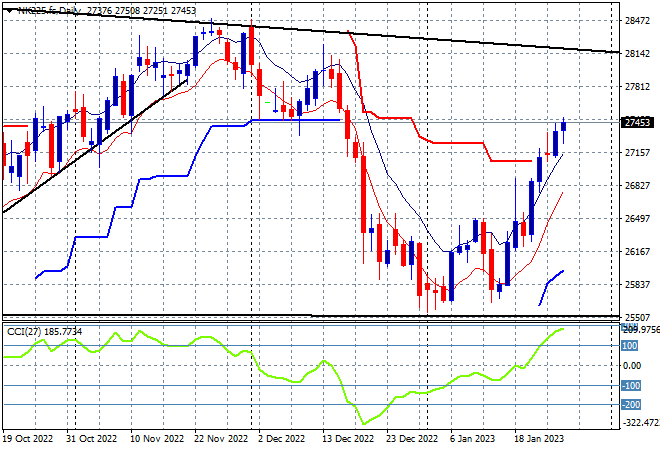The image size is (660, 450).
Task: Click the 13 Dec 2022 date label
Action: [x=348, y=439]
